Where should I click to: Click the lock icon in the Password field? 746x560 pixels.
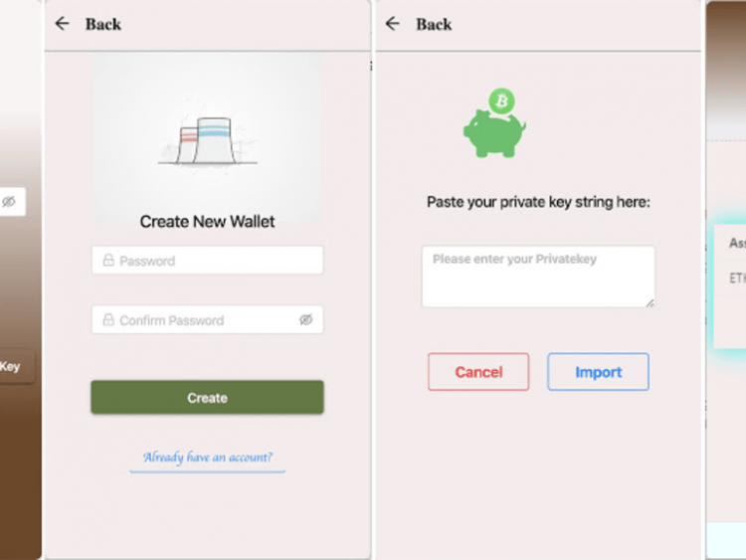108,261
